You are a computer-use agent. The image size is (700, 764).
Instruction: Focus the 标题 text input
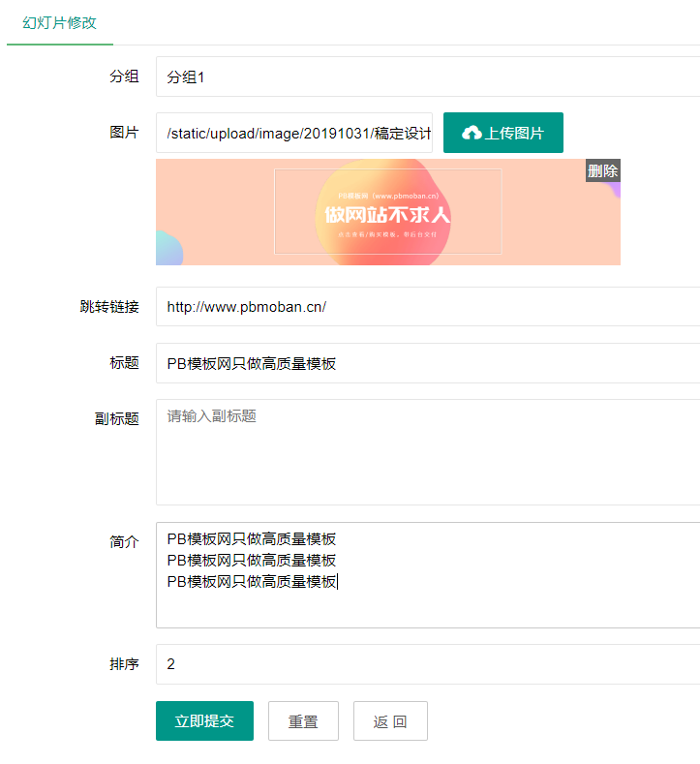coord(426,363)
